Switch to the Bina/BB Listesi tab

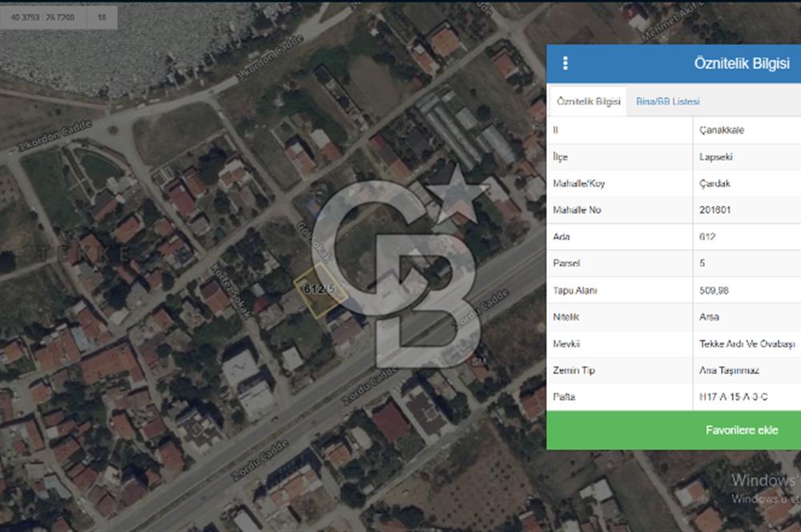coord(668,101)
